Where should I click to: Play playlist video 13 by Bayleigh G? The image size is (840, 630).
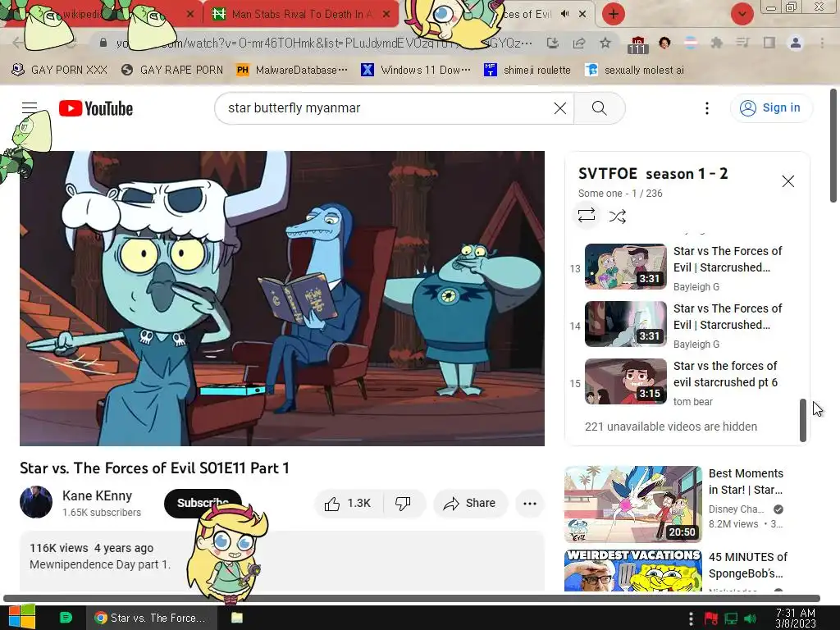click(683, 268)
